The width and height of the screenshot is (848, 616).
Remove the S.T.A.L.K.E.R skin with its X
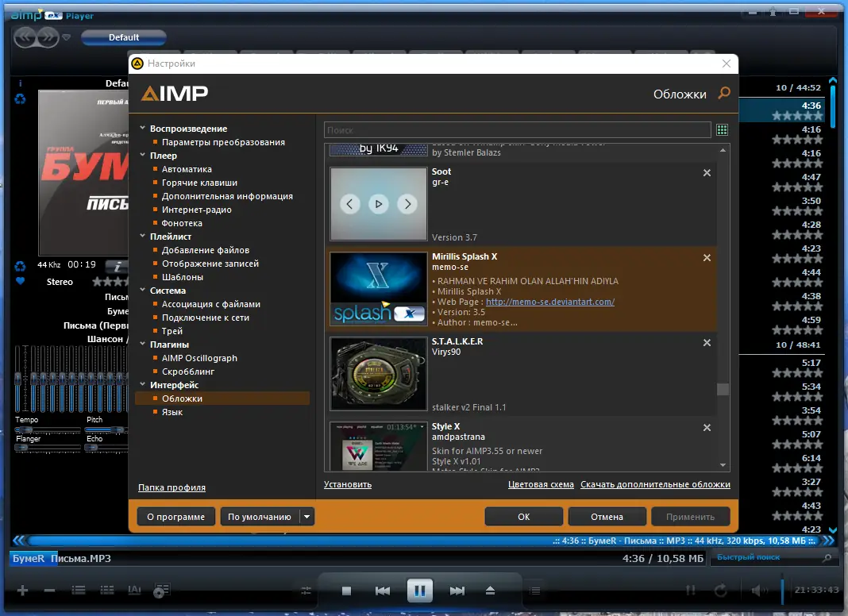[x=707, y=343]
